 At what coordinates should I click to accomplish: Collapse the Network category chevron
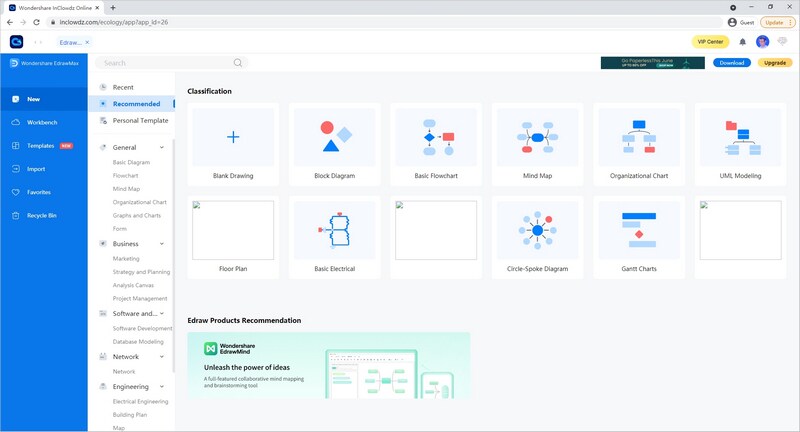[x=162, y=357]
